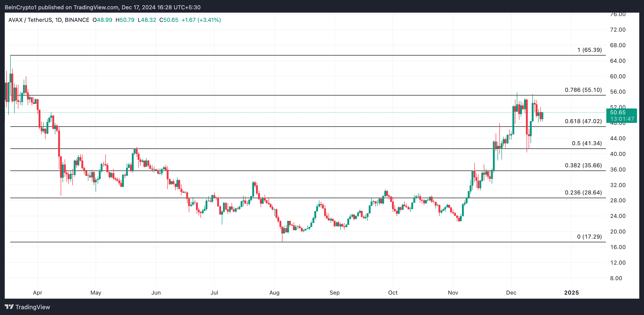Click the TradingView logo icon
Screen dimensions: 644x315
9,306
